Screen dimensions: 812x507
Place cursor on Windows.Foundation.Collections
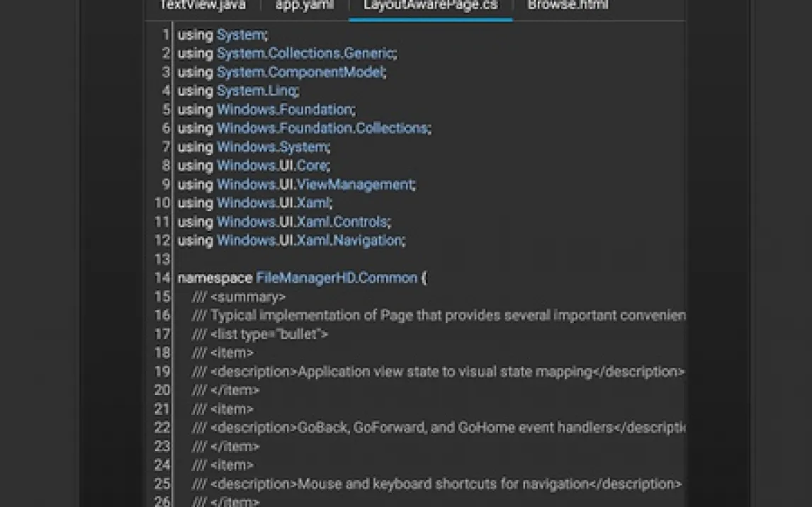(322, 128)
